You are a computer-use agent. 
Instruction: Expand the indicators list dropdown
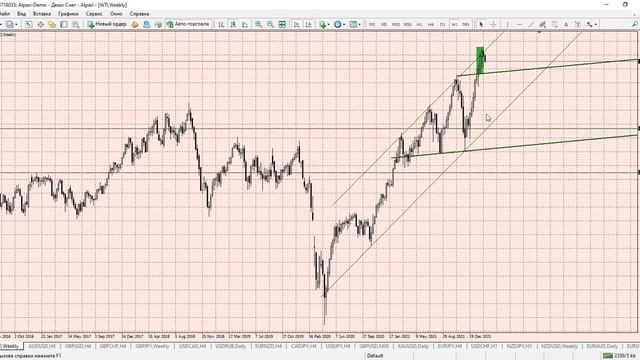(x=329, y=24)
